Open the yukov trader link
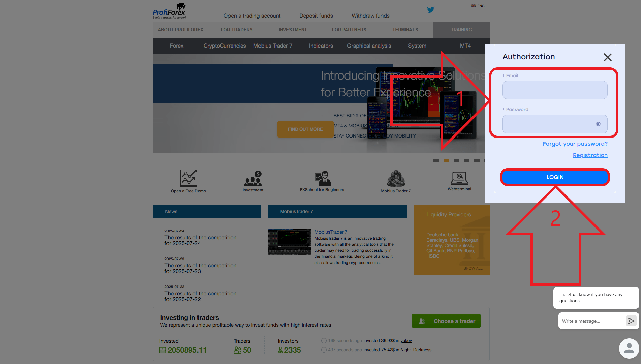The height and width of the screenshot is (364, 641). 406,341
